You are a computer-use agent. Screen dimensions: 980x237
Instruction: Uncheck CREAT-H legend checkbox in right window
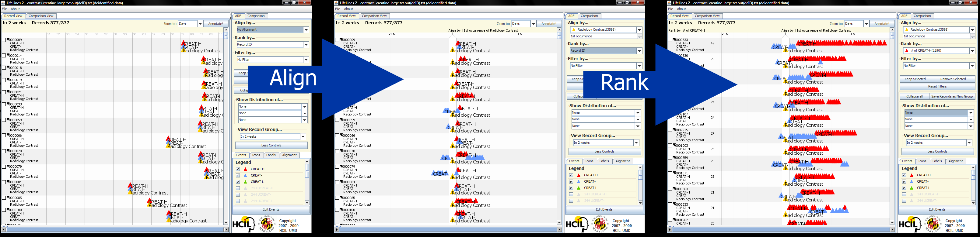904,175
